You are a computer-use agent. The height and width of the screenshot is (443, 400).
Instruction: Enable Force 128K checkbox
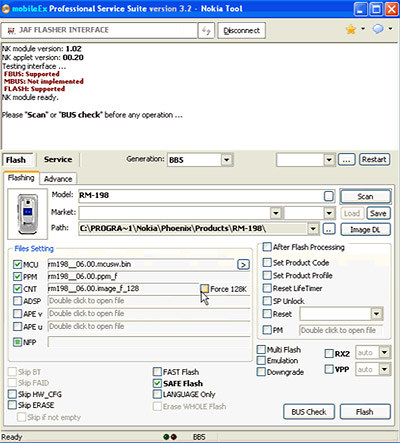[x=204, y=289]
